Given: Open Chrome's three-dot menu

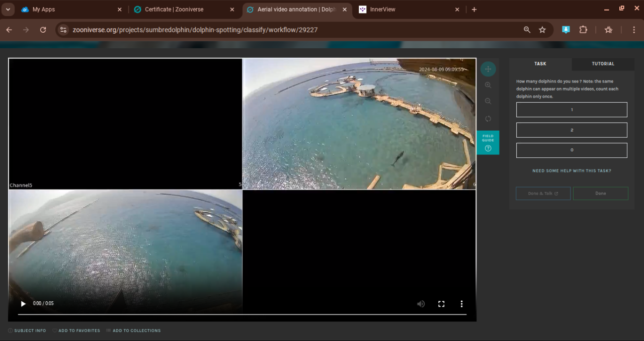Looking at the screenshot, I should 633,30.
